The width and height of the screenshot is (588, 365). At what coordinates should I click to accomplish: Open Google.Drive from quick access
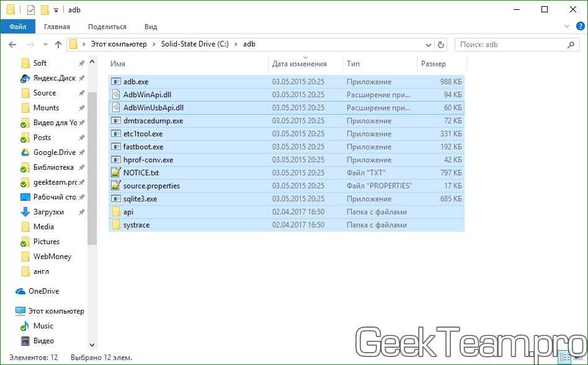point(25,152)
